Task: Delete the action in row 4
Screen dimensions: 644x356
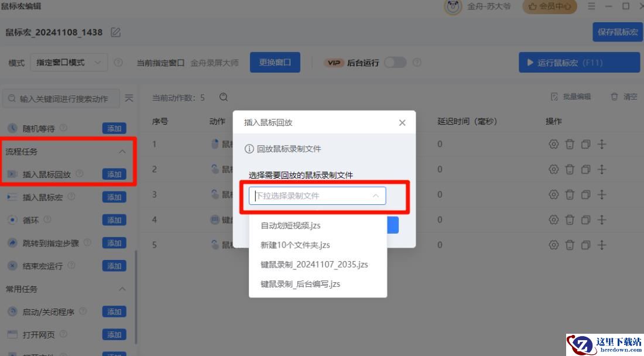Action: (570, 220)
